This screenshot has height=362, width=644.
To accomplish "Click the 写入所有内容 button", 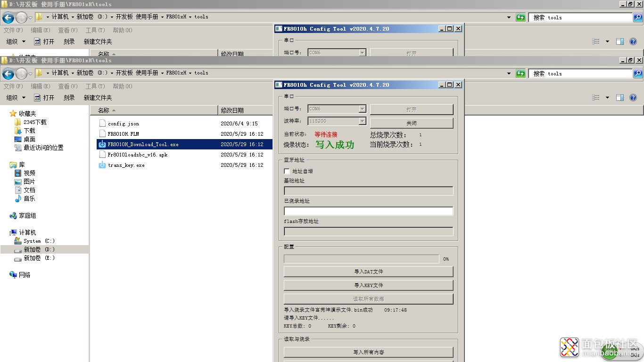I will 368,352.
